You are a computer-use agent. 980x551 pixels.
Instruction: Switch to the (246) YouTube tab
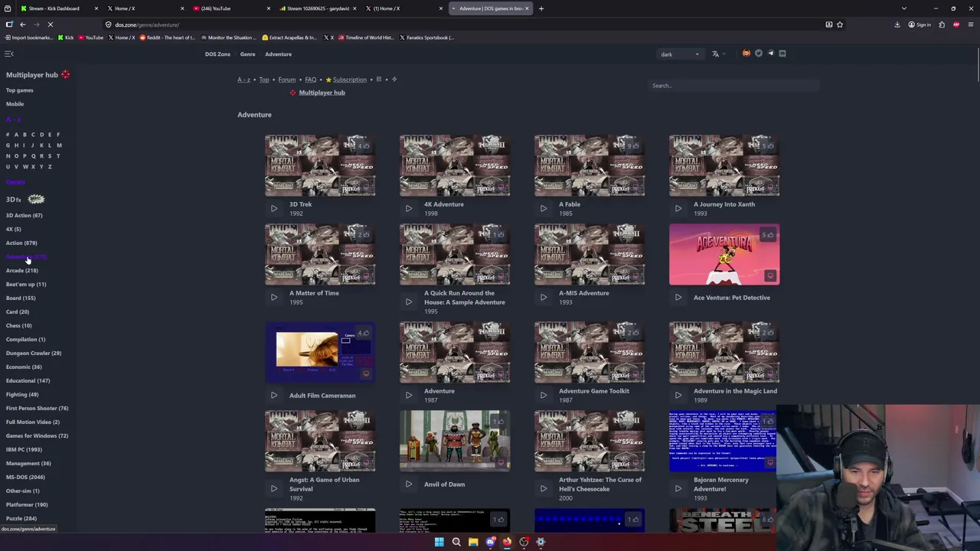tap(230, 8)
